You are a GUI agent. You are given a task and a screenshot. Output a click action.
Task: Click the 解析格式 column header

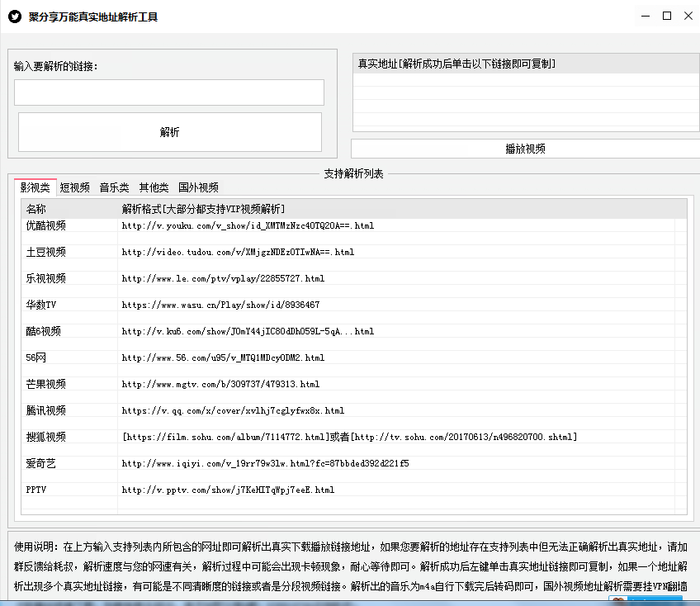(402, 209)
